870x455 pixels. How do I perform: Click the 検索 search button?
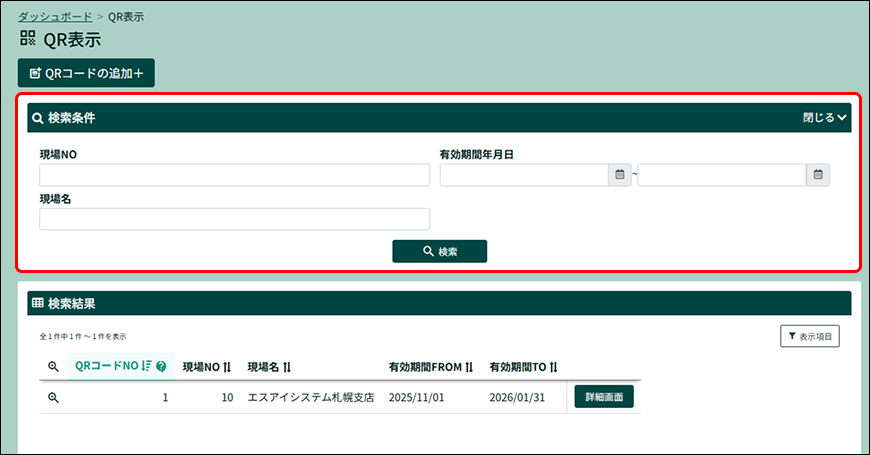[x=439, y=251]
